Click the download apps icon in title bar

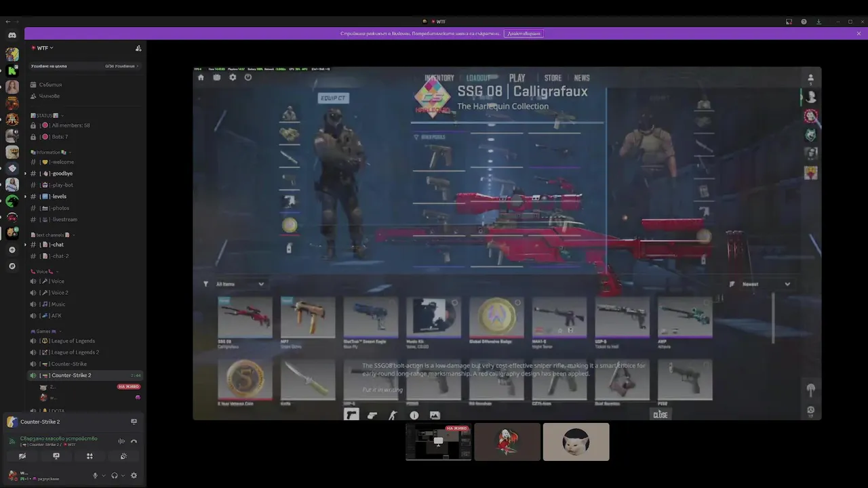tap(818, 22)
